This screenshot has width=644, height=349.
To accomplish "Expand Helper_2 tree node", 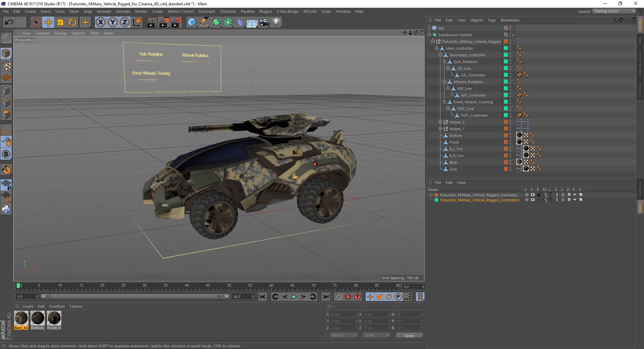I will 440,122.
